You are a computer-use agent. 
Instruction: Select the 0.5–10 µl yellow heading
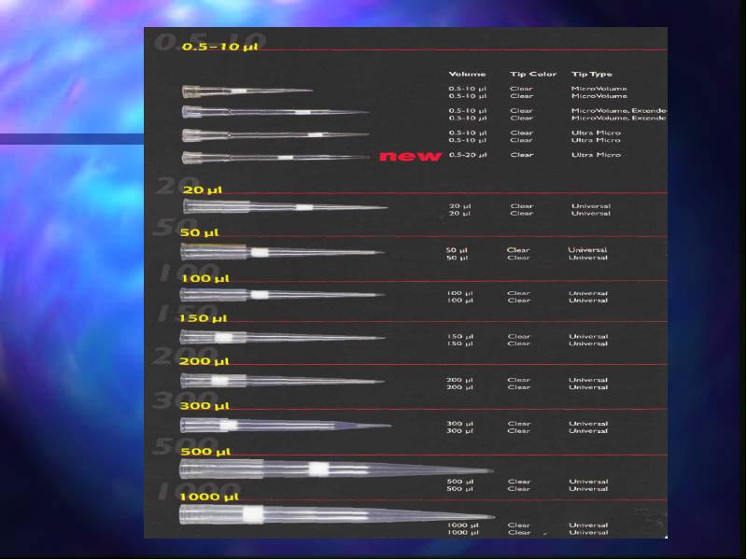tap(220, 47)
